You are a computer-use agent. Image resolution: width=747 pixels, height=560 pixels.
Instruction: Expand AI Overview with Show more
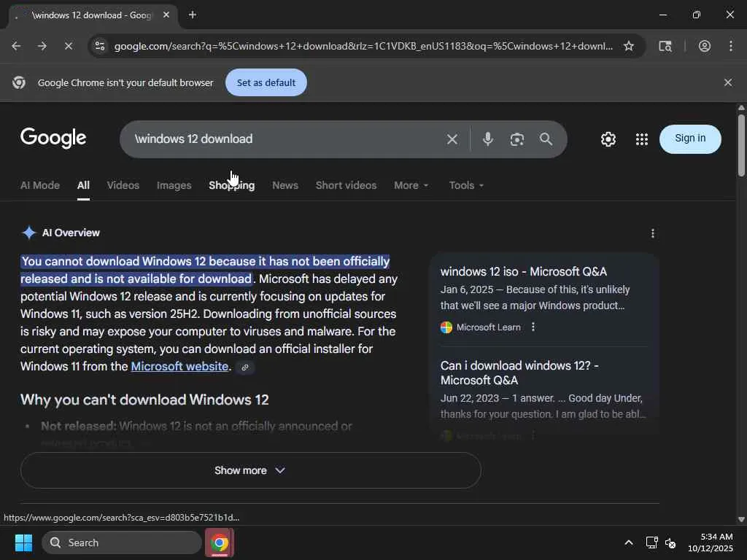[251, 470]
